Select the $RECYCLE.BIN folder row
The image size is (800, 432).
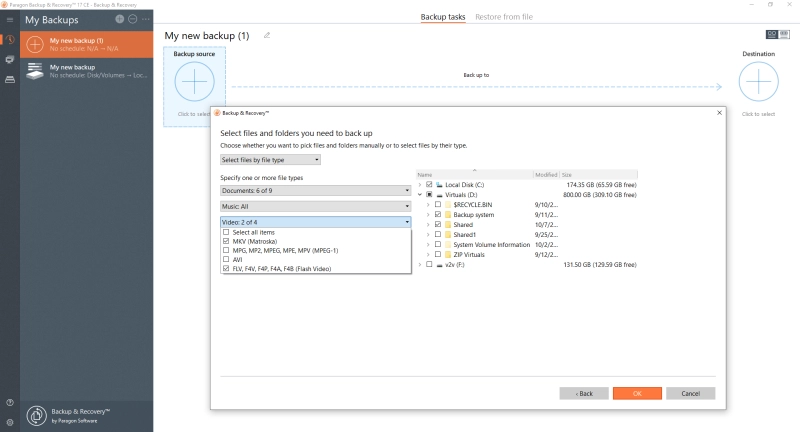coord(527,205)
